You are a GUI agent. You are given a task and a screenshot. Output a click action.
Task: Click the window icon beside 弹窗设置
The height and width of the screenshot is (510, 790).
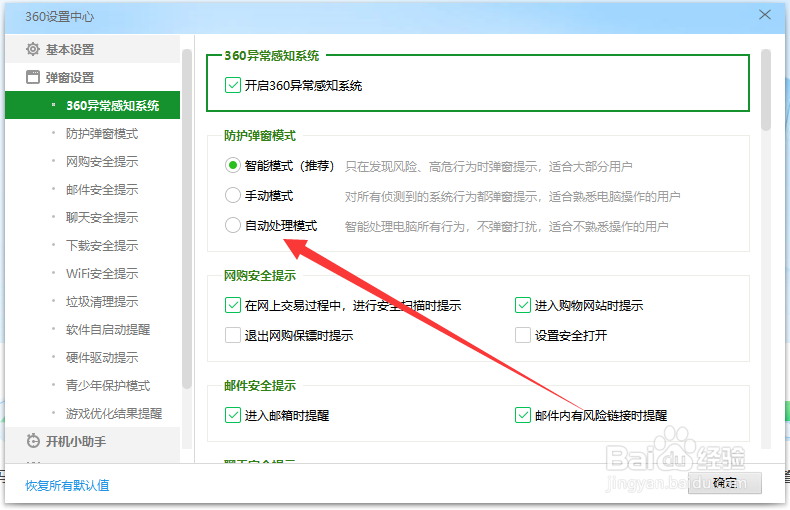coord(33,77)
